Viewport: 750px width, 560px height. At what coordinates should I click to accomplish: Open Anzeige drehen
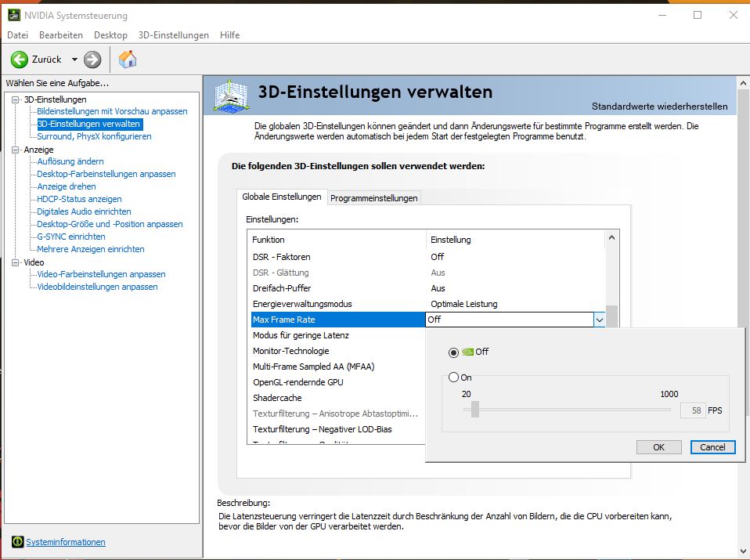click(67, 186)
